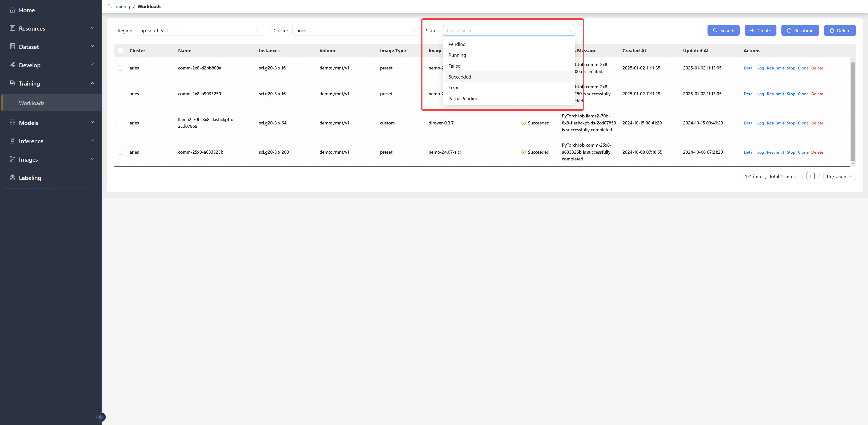868x425 pixels.
Task: Click the Resources icon in the sidebar
Action: (12, 28)
